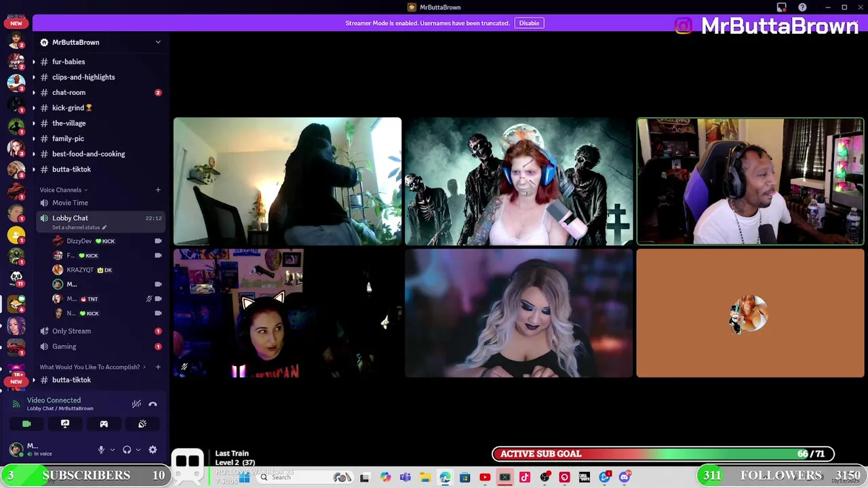Open microphone input options arrow
868x488 pixels.
(112, 449)
